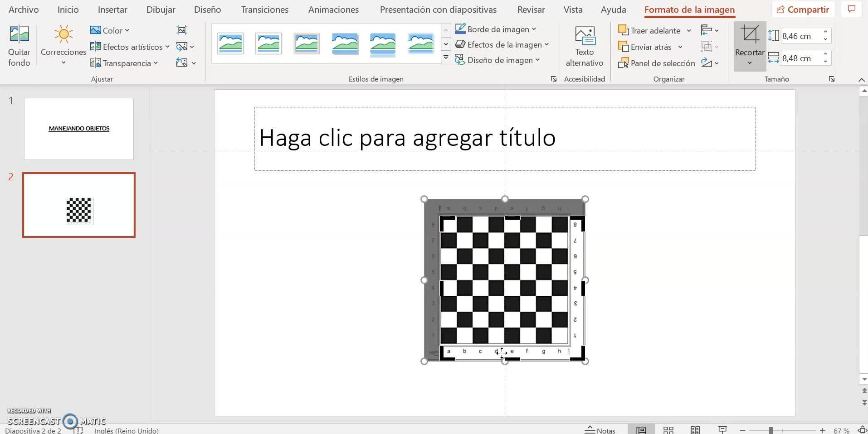Increase the image height with the up arrow
The image size is (868, 434).
pyautogui.click(x=826, y=32)
